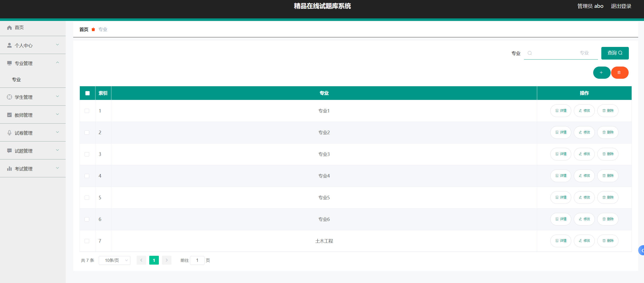Screen dimensions: 644x283
Task: Open the 专业 submenu item
Action: [16, 79]
